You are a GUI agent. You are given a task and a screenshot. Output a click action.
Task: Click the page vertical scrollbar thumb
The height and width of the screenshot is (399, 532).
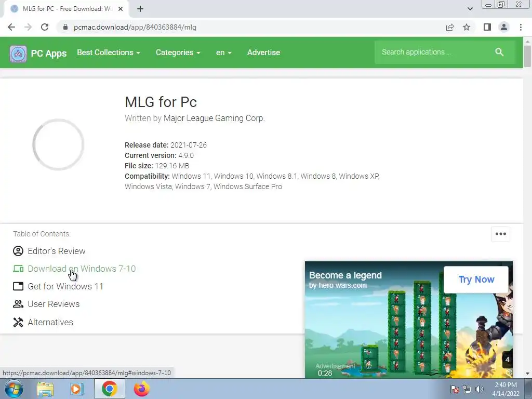coord(527,56)
